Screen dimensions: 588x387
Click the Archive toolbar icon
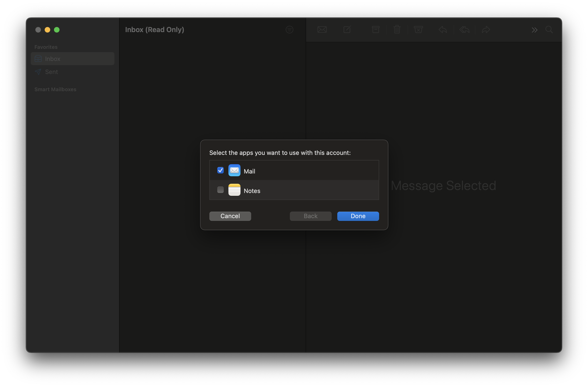click(x=376, y=30)
